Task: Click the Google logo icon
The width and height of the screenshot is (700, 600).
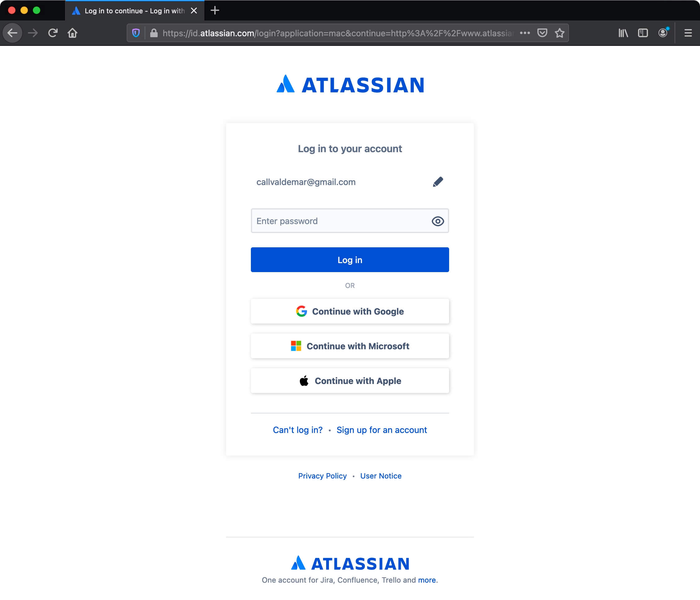Action: [302, 311]
